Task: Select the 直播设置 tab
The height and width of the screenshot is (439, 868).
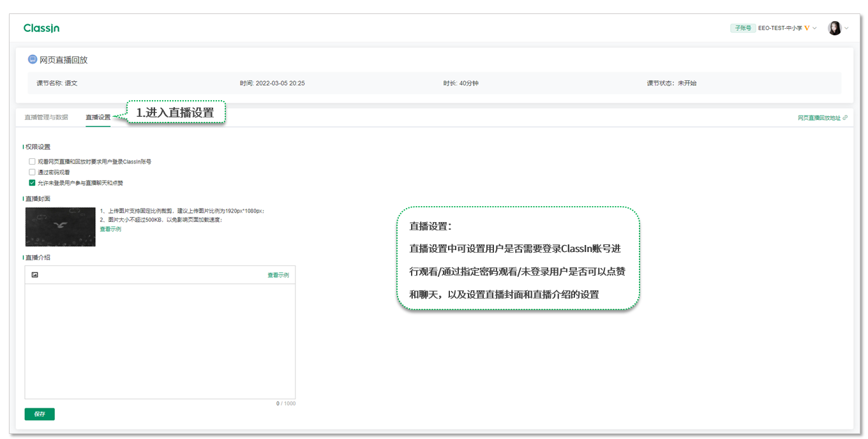Action: pos(98,117)
